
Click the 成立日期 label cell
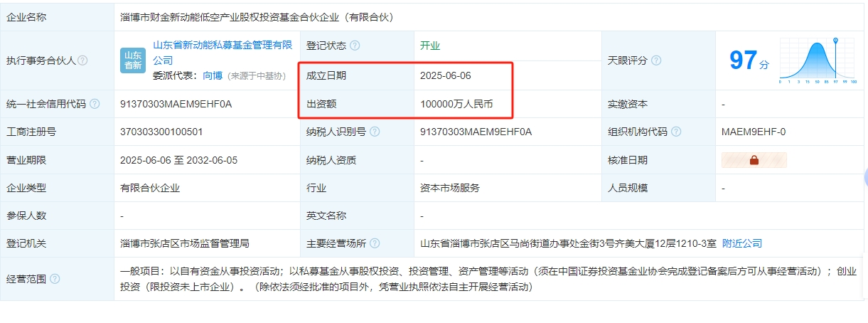click(x=357, y=75)
